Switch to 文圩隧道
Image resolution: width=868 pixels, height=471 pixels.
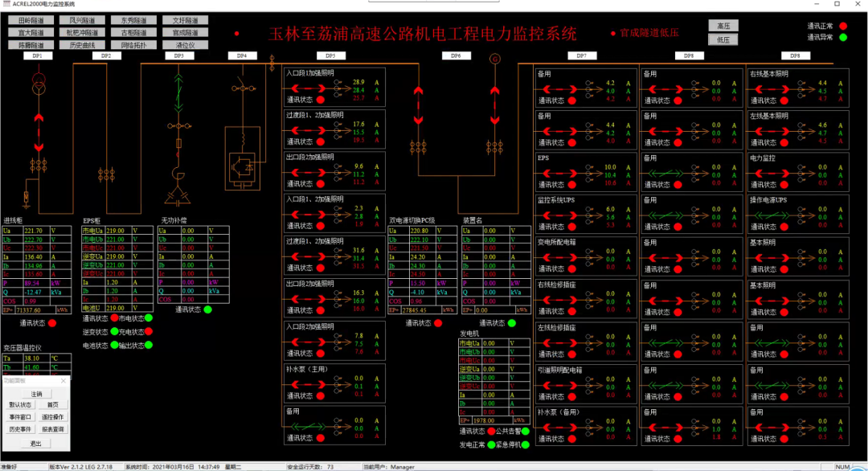click(186, 20)
